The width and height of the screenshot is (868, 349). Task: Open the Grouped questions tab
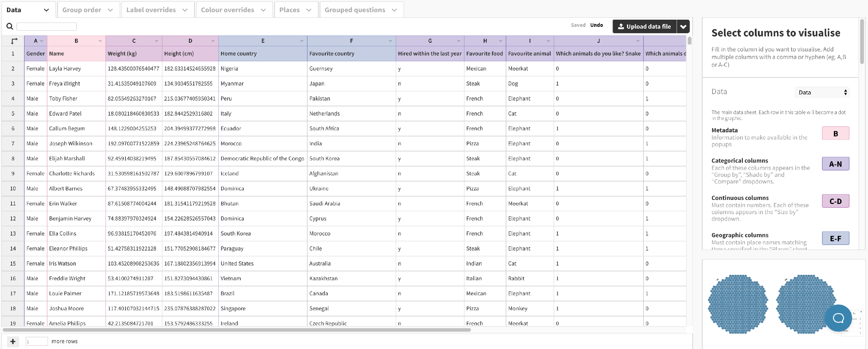click(354, 10)
